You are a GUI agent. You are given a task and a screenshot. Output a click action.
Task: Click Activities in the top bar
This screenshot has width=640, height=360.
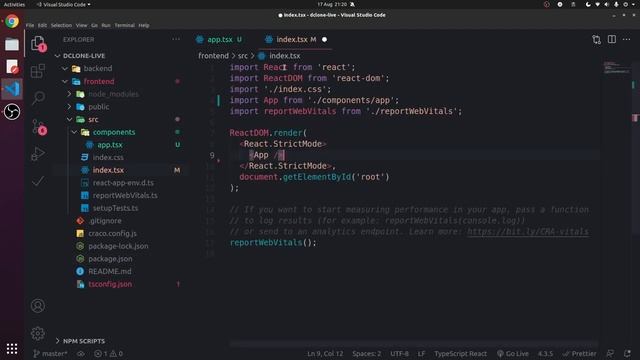coord(14,4)
